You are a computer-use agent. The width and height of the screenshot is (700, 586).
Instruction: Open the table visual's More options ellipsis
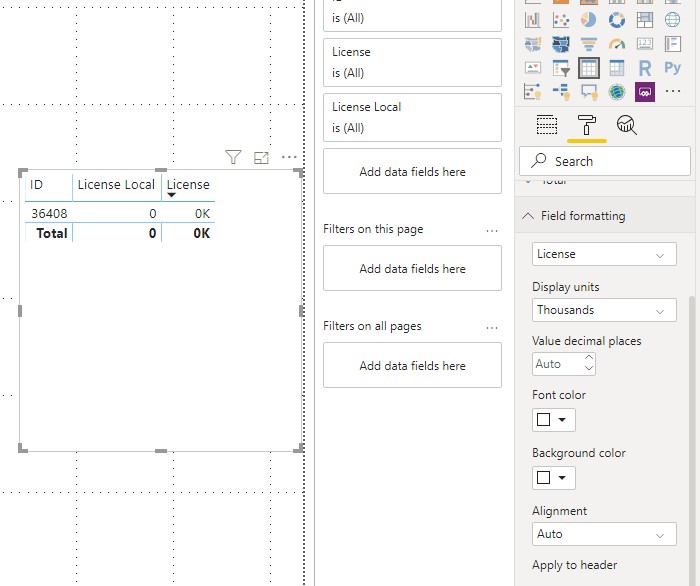289,157
